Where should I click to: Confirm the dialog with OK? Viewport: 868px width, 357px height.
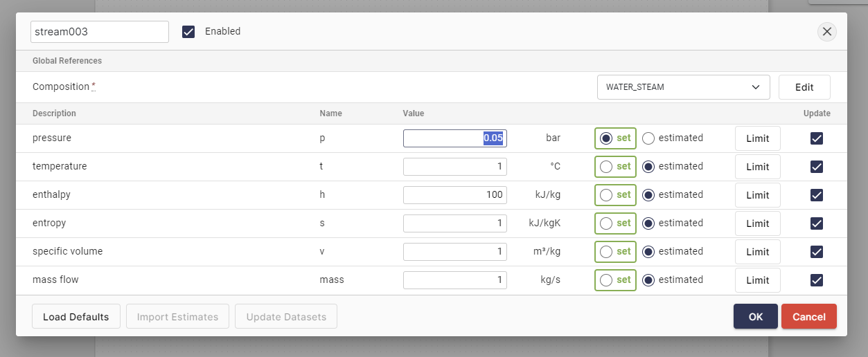tap(755, 317)
